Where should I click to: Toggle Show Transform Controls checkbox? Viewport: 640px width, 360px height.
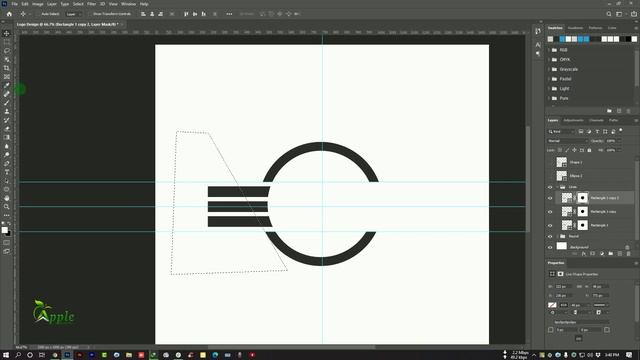[x=90, y=14]
